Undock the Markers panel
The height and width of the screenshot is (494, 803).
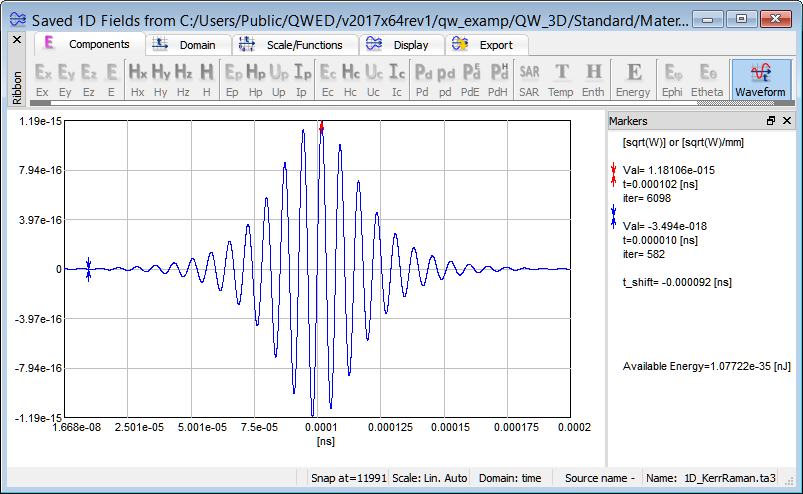[771, 121]
